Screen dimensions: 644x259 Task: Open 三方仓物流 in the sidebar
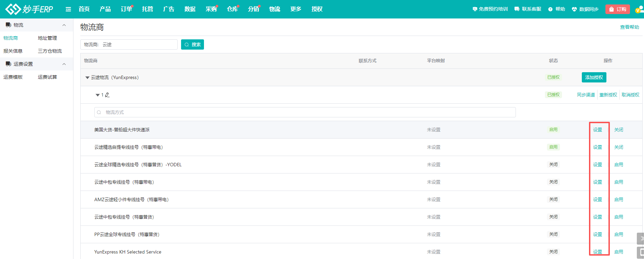pos(50,51)
